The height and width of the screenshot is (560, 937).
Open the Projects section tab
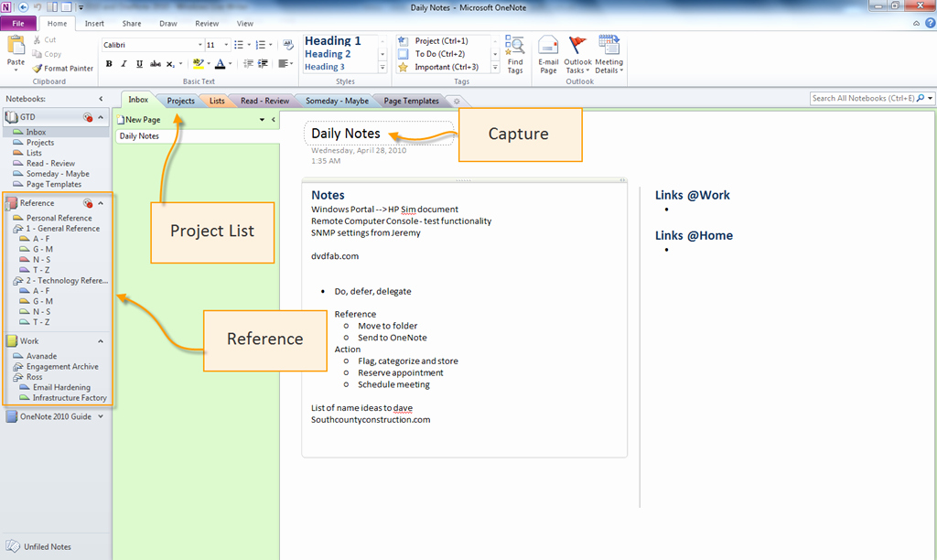[x=180, y=101]
